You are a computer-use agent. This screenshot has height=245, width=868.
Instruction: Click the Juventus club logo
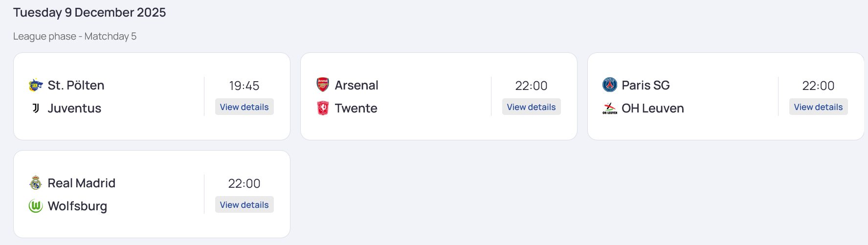pyautogui.click(x=36, y=108)
